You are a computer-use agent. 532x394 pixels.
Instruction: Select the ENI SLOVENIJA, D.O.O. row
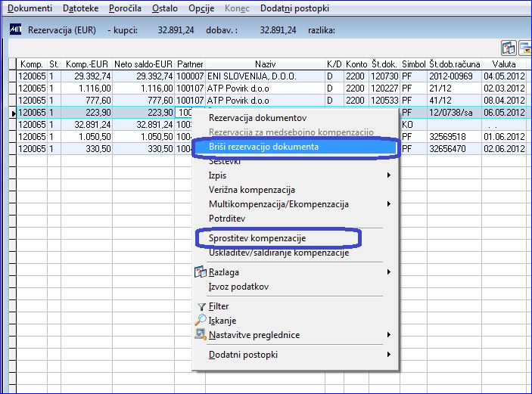pyautogui.click(x=272, y=76)
